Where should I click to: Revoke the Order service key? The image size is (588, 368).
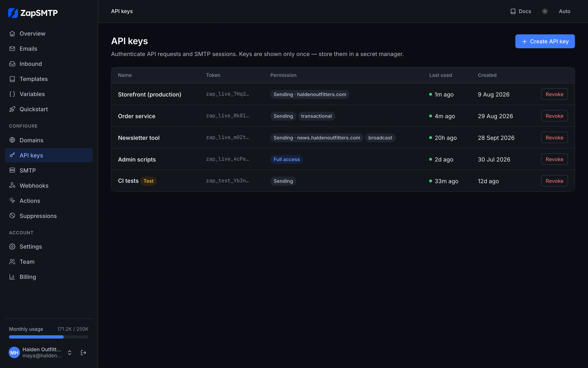click(554, 116)
